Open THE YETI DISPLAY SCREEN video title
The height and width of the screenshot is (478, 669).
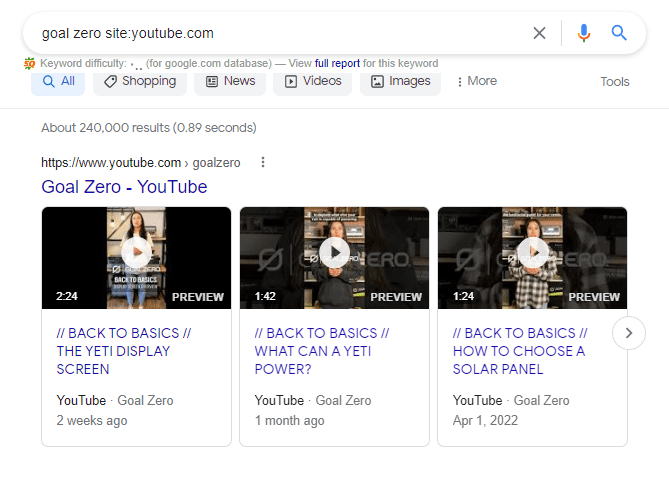coord(124,351)
